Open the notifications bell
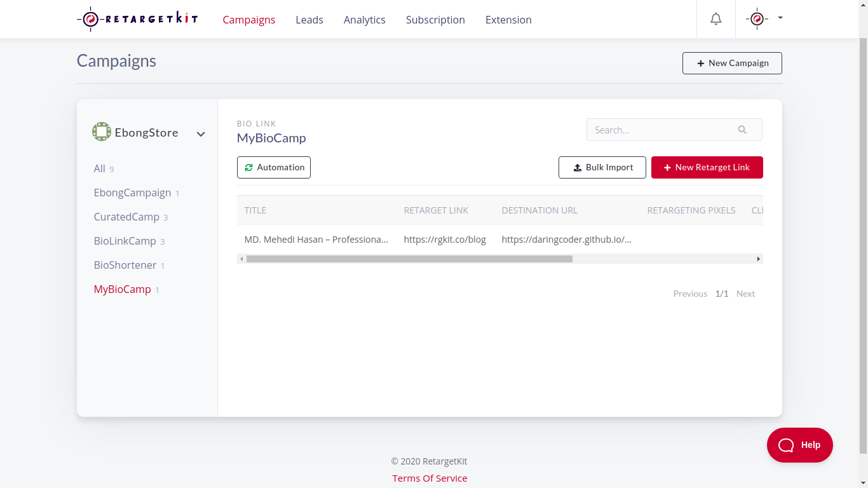Image resolution: width=868 pixels, height=488 pixels. coord(716,19)
